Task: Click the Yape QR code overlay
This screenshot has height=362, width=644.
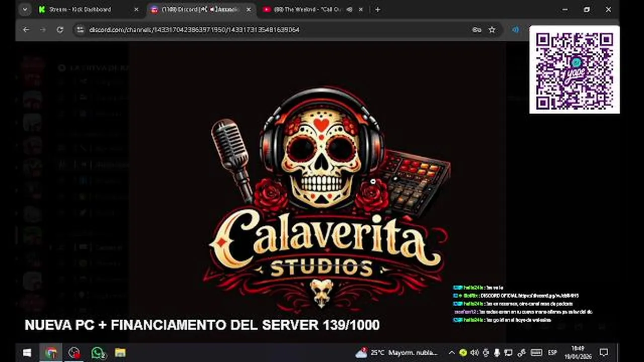Action: click(x=574, y=69)
